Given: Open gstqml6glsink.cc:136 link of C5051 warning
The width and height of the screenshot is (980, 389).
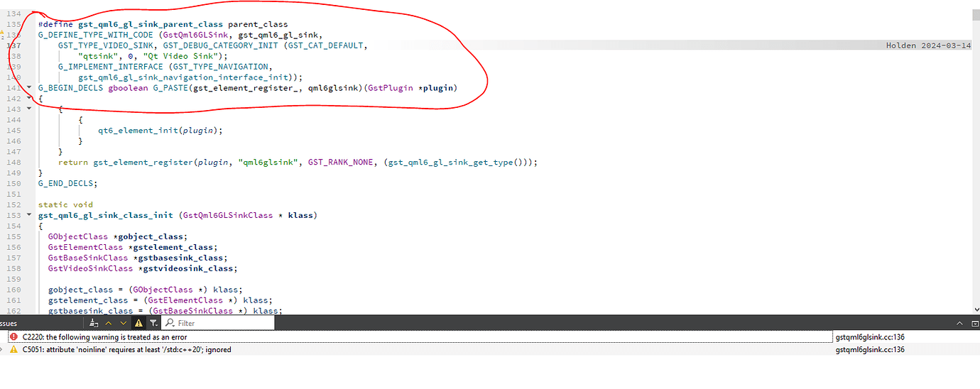Looking at the screenshot, I should click(870, 349).
